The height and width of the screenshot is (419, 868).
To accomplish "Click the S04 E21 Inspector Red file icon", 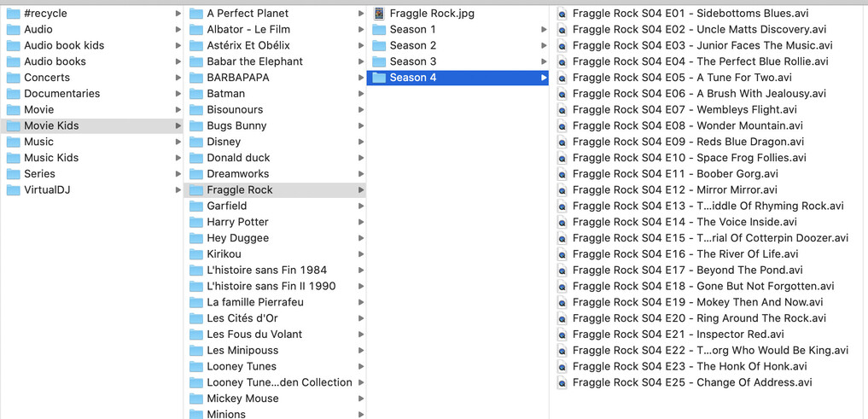I will (x=562, y=335).
